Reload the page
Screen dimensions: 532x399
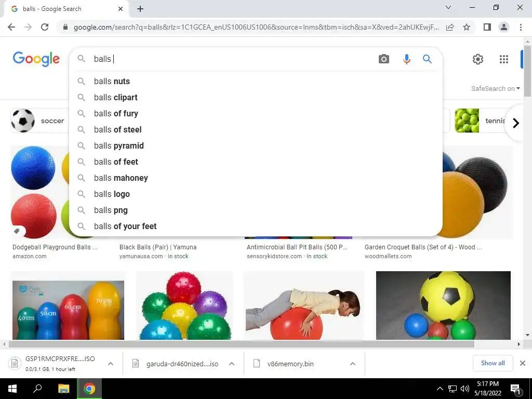pos(45,27)
